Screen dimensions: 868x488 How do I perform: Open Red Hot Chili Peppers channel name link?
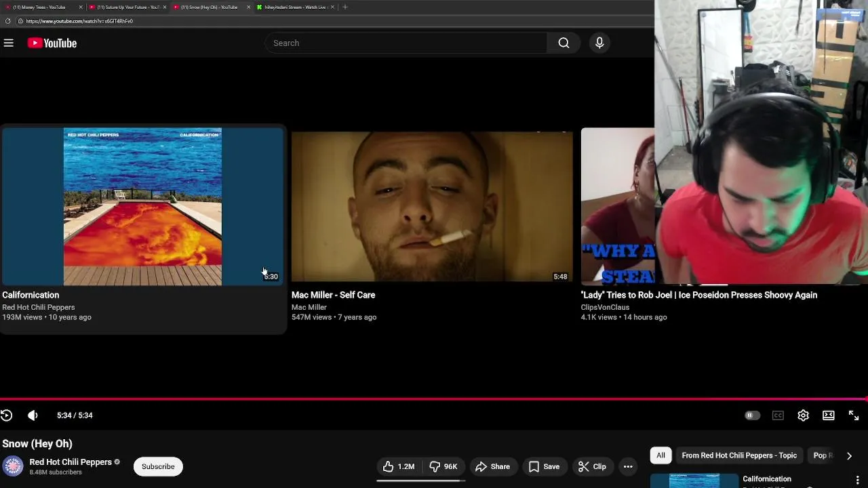[71, 462]
